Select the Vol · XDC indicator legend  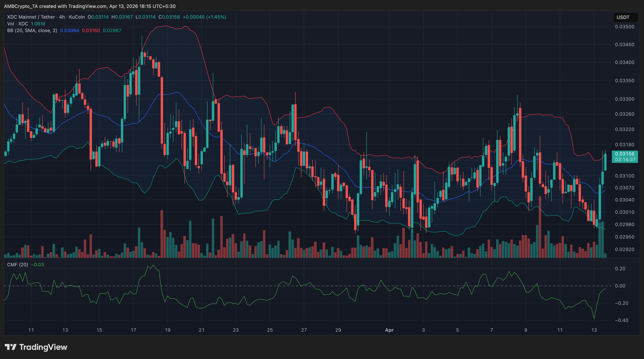[x=17, y=24]
